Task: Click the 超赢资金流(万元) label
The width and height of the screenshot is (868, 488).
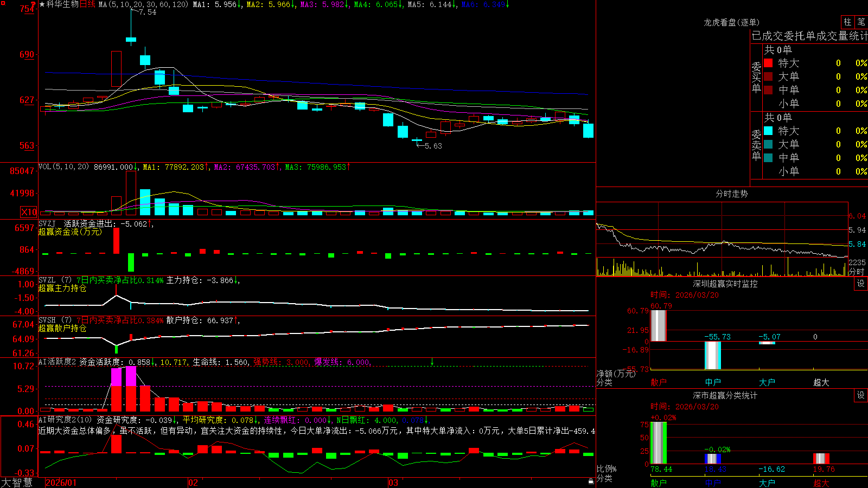Action: pos(70,232)
